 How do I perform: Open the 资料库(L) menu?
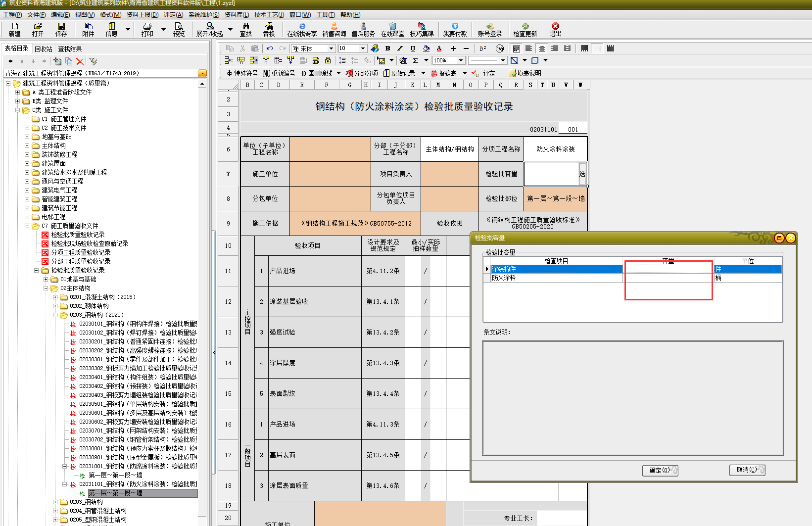(x=237, y=15)
